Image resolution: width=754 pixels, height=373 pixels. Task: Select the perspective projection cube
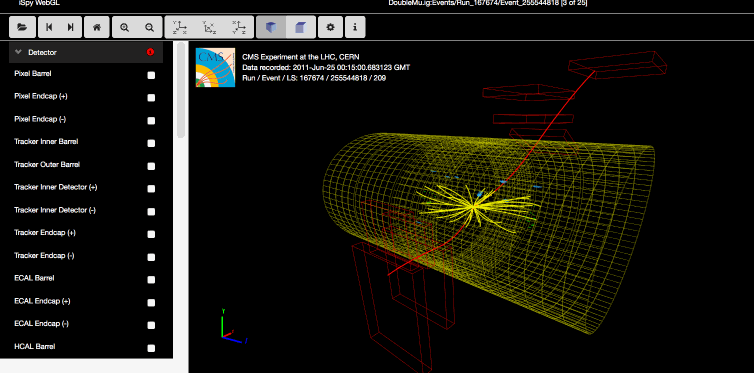point(271,27)
